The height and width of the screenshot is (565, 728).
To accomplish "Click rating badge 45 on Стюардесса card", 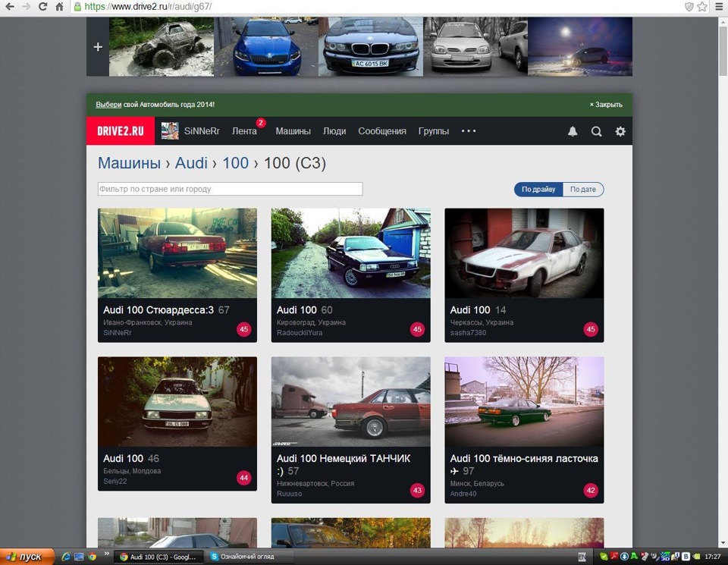I will (243, 329).
